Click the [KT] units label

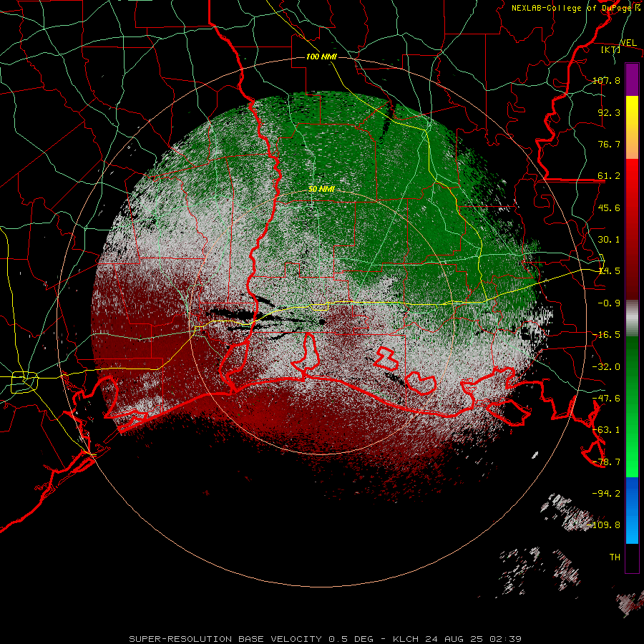(610, 49)
